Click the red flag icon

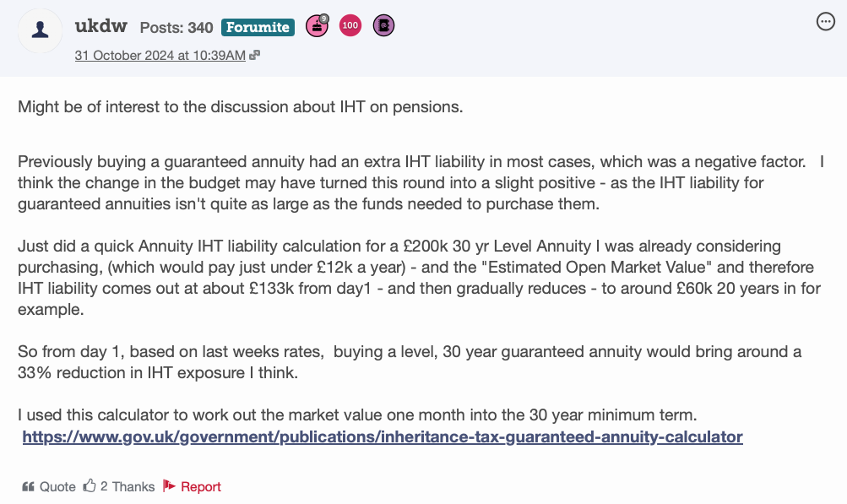pos(169,486)
